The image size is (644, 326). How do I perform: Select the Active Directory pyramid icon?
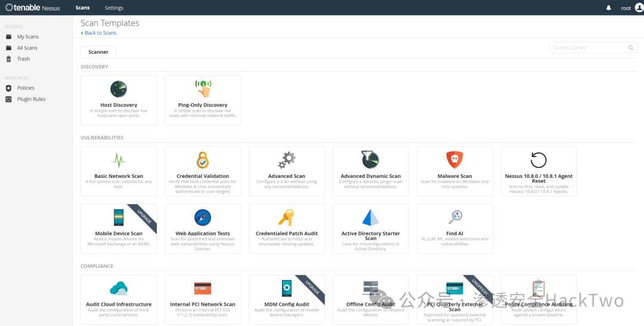[370, 217]
